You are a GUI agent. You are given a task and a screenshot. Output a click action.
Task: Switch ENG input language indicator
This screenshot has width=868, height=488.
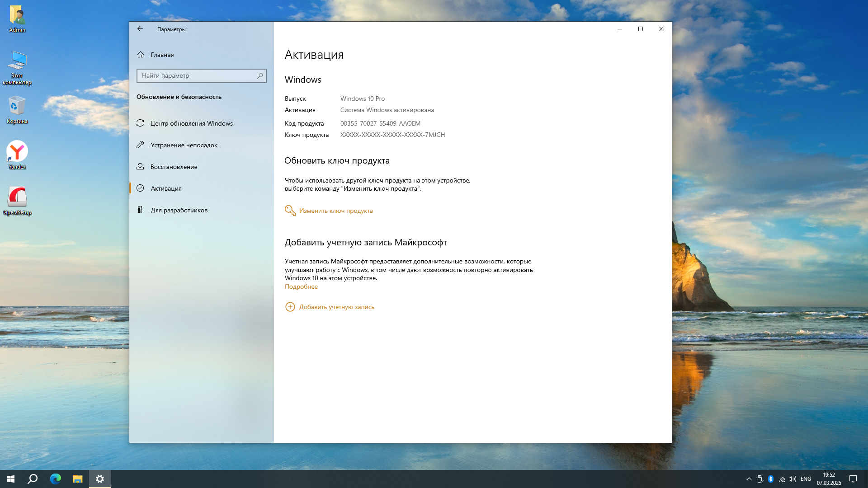[806, 479]
